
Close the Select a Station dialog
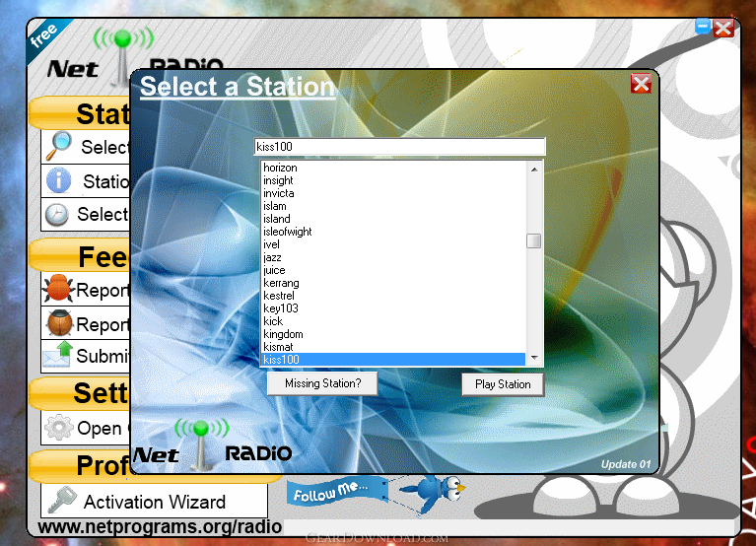[x=642, y=84]
